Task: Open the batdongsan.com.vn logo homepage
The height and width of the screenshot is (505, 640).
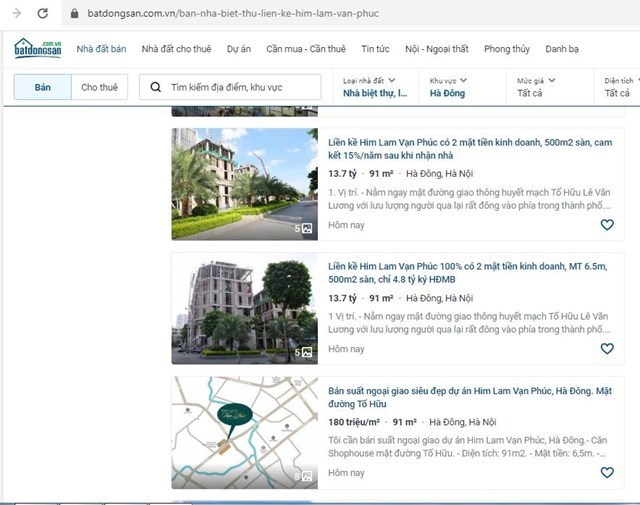Action: click(x=38, y=49)
